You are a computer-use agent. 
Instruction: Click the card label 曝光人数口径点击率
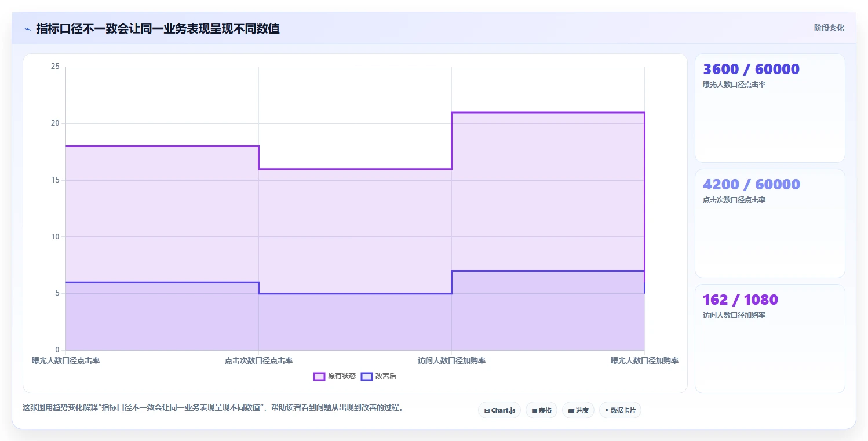734,85
